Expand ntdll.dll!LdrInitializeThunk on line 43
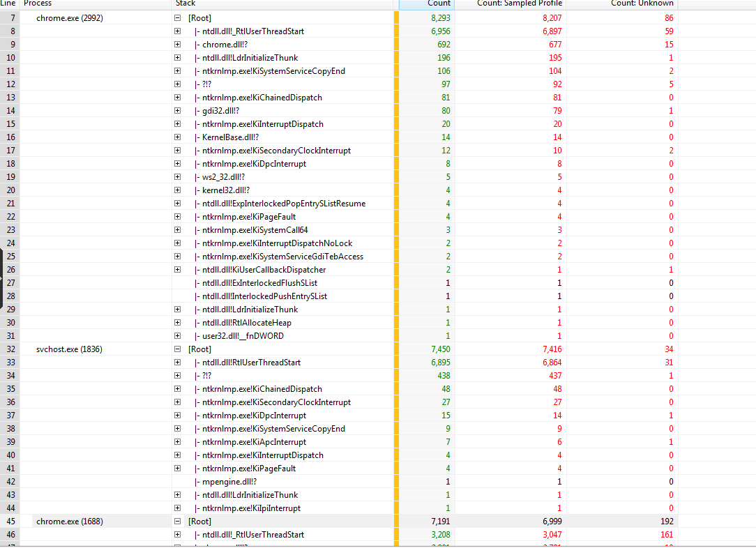This screenshot has width=756, height=548. coord(177,495)
